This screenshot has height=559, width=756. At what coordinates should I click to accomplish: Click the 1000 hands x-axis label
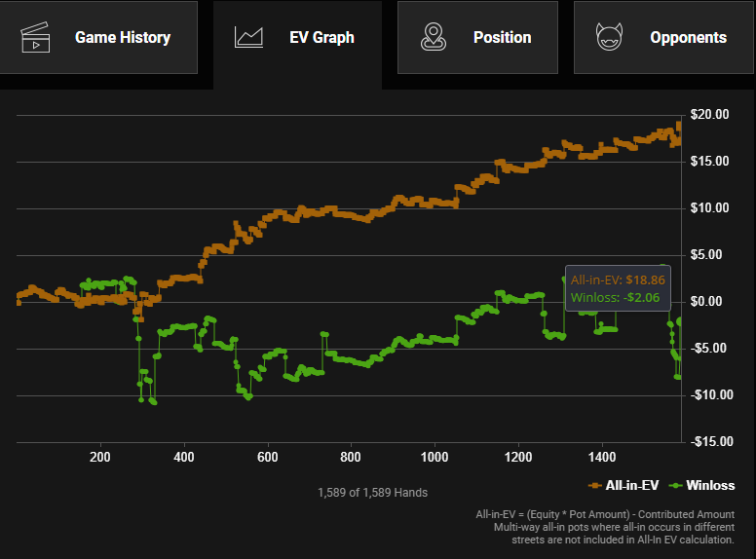435,457
